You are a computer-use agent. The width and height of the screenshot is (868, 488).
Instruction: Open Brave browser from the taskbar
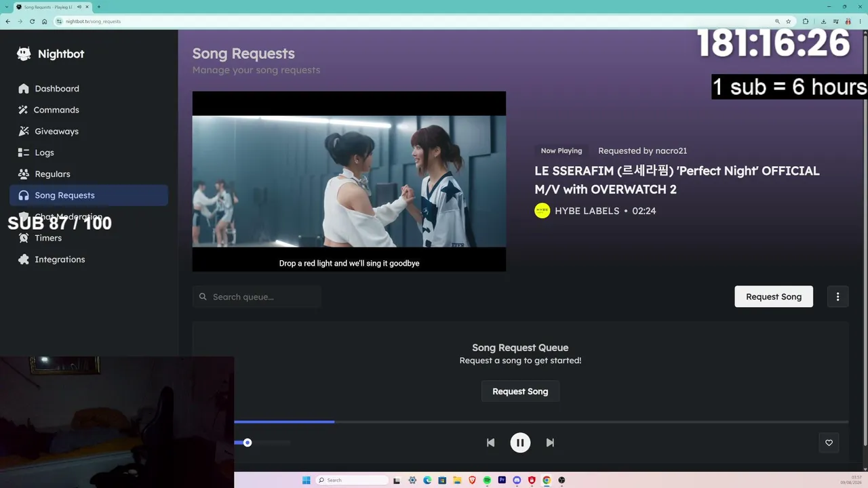472,481
